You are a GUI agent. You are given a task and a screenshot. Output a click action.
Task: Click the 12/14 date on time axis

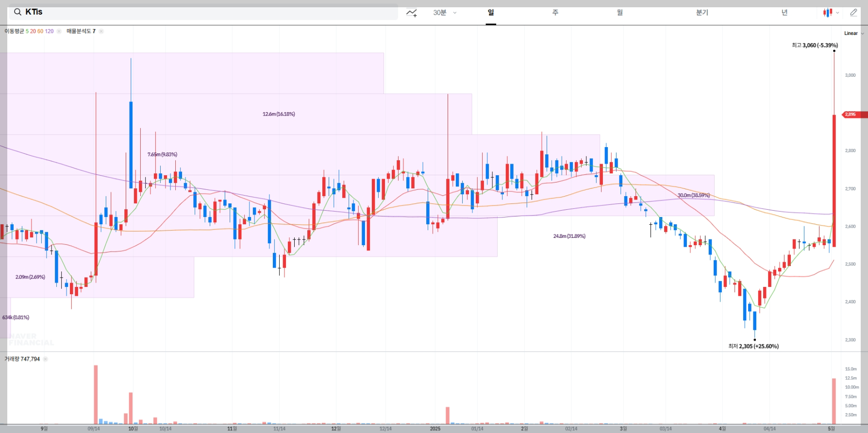point(385,429)
